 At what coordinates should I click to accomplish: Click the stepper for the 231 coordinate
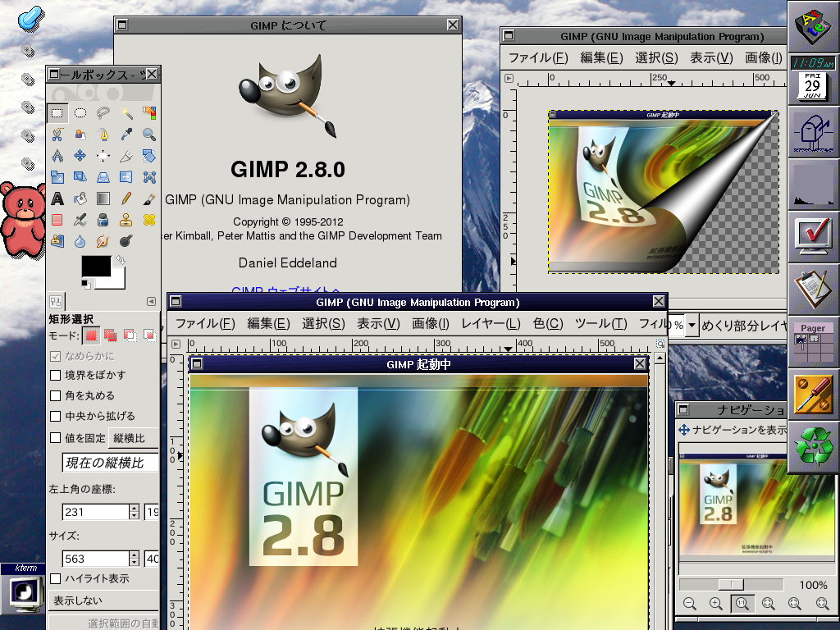[134, 512]
